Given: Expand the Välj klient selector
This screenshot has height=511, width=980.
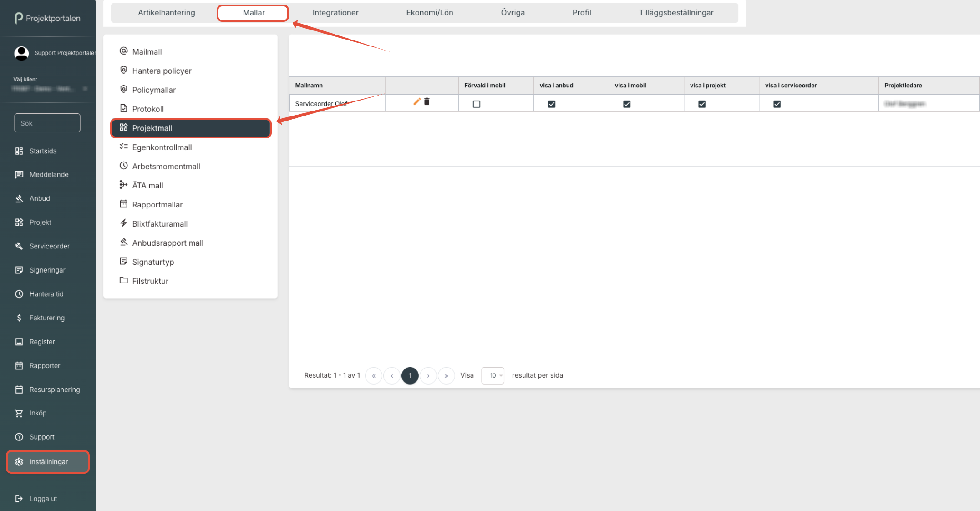Looking at the screenshot, I should coord(50,89).
